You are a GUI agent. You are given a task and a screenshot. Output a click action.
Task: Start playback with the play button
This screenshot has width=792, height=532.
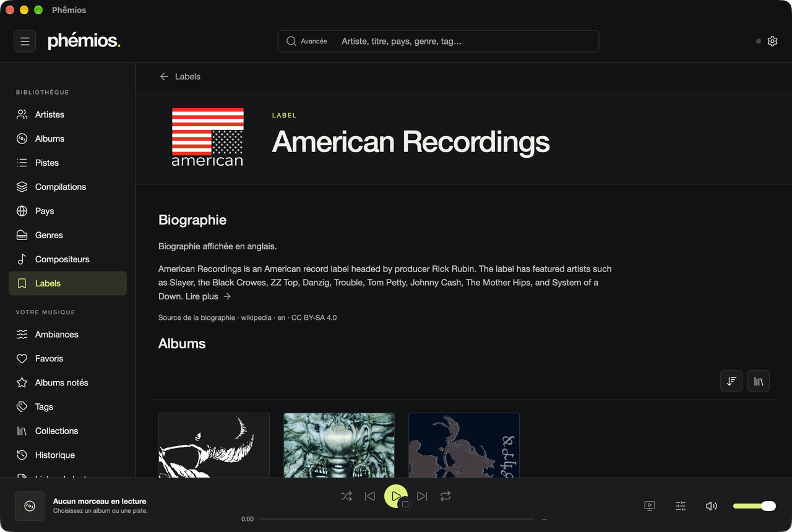[x=395, y=496]
